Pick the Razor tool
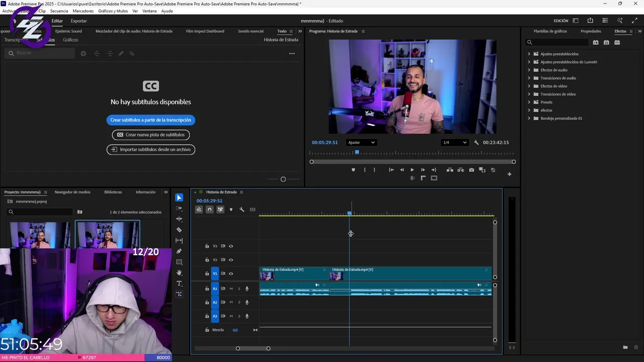 (x=179, y=230)
